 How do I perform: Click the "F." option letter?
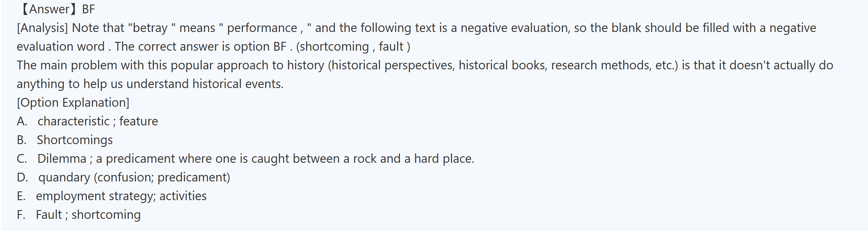pos(21,215)
